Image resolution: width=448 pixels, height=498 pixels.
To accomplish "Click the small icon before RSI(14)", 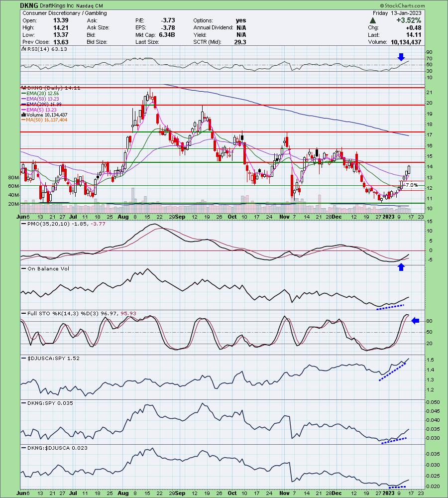I will pyautogui.click(x=23, y=49).
